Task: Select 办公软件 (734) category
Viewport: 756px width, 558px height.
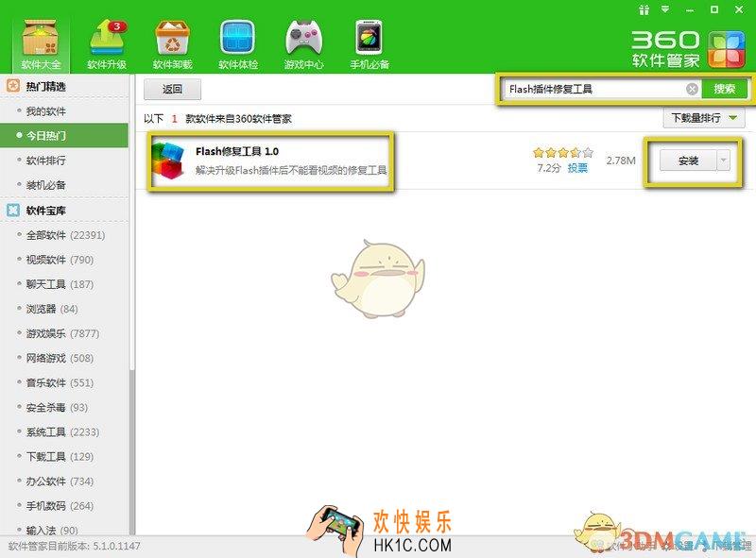Action: [x=64, y=481]
